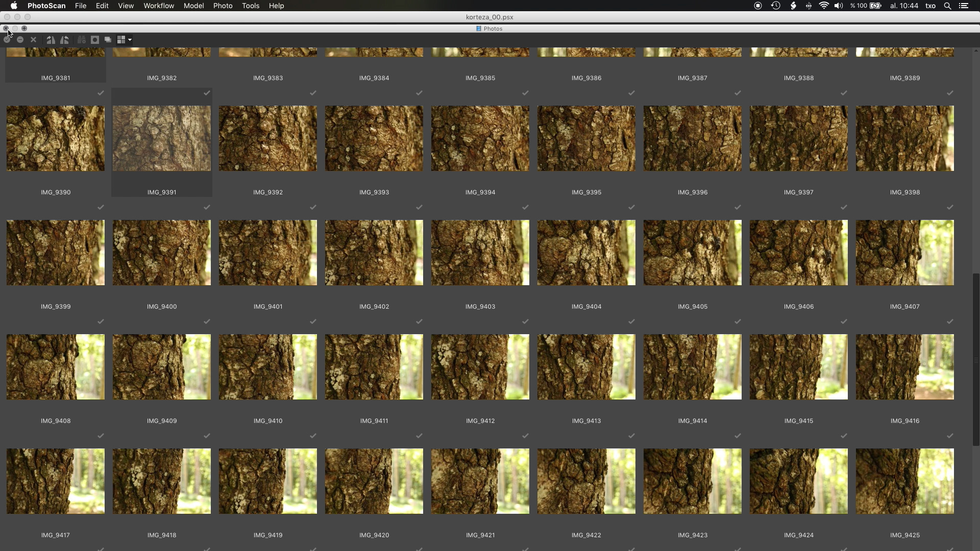980x551 pixels.
Task: Toggle the Show Masks toolbar icon
Action: pyautogui.click(x=95, y=39)
